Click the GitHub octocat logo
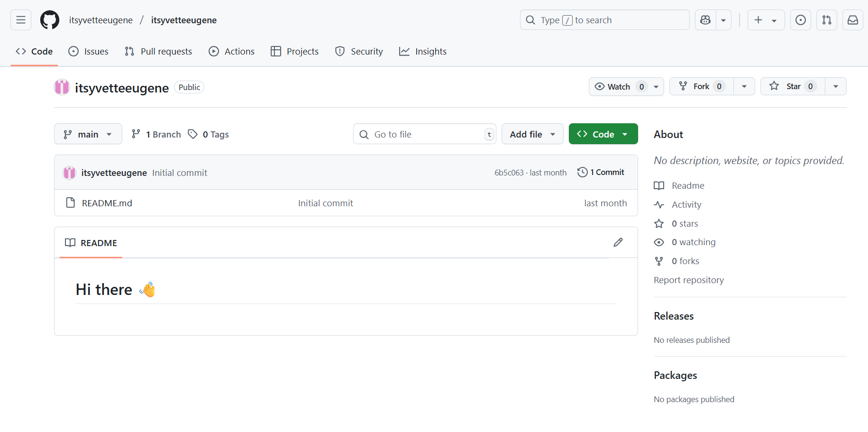 coord(49,19)
